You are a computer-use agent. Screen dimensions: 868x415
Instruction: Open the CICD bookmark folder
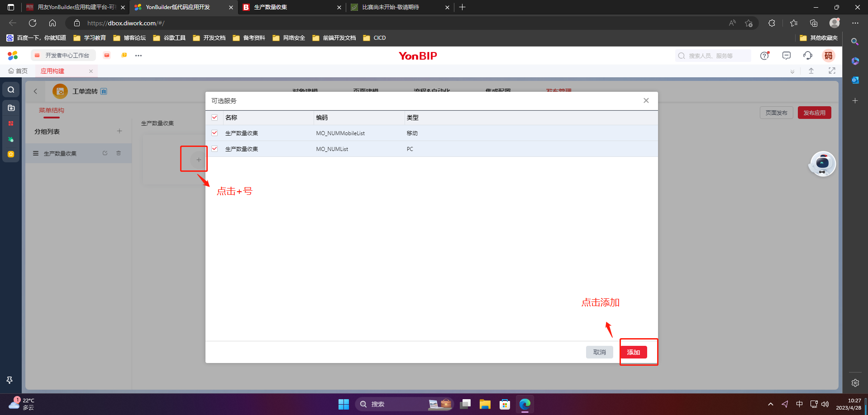click(x=374, y=38)
